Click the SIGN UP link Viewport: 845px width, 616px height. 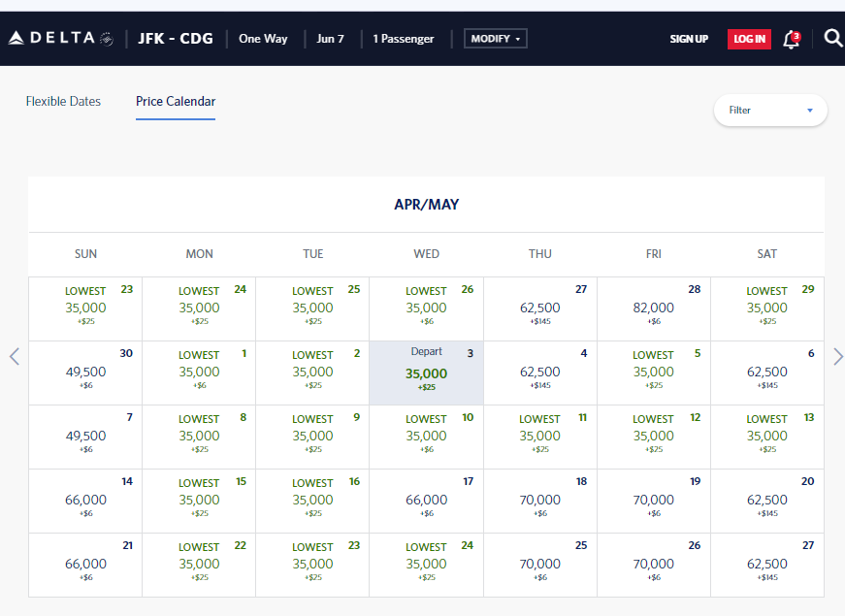point(689,39)
